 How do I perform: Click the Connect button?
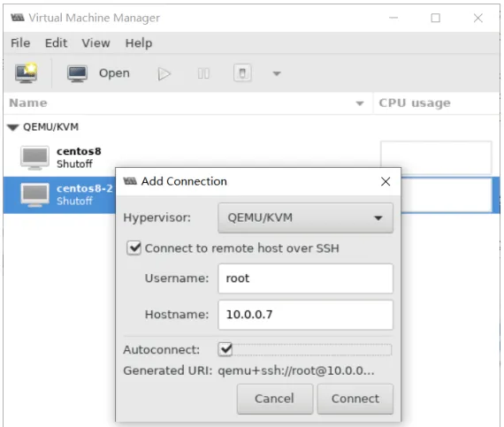click(355, 399)
